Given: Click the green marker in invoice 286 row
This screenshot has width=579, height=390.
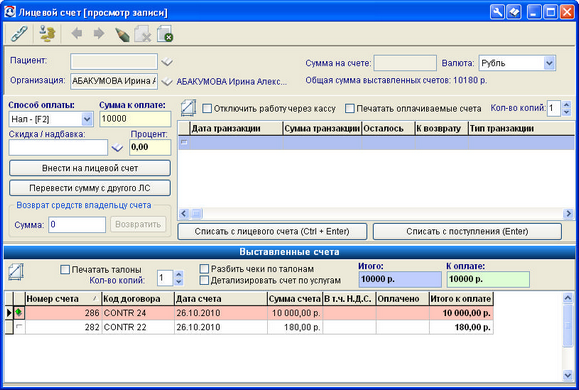Looking at the screenshot, I should [x=19, y=312].
